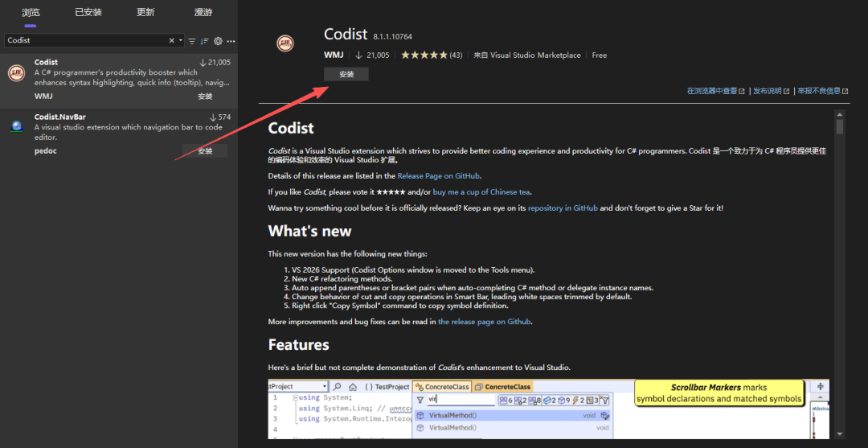
Task: Open 在浏览器中查看 link
Action: [x=715, y=91]
